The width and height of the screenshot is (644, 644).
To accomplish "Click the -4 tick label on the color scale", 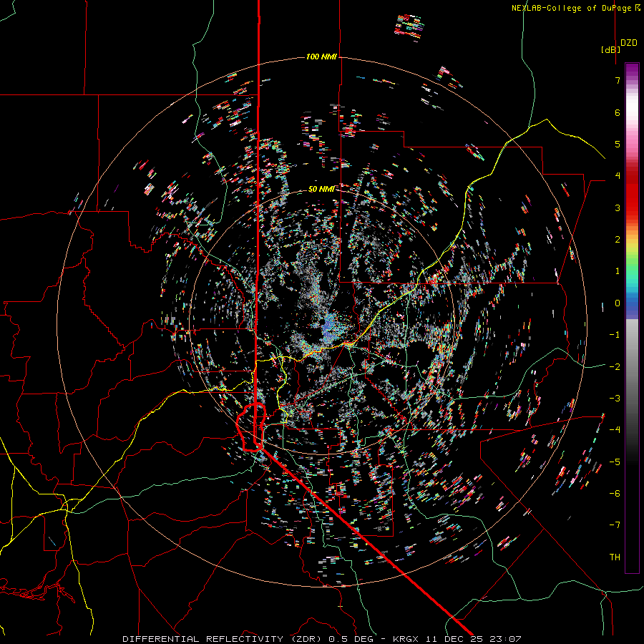I will pos(615,430).
